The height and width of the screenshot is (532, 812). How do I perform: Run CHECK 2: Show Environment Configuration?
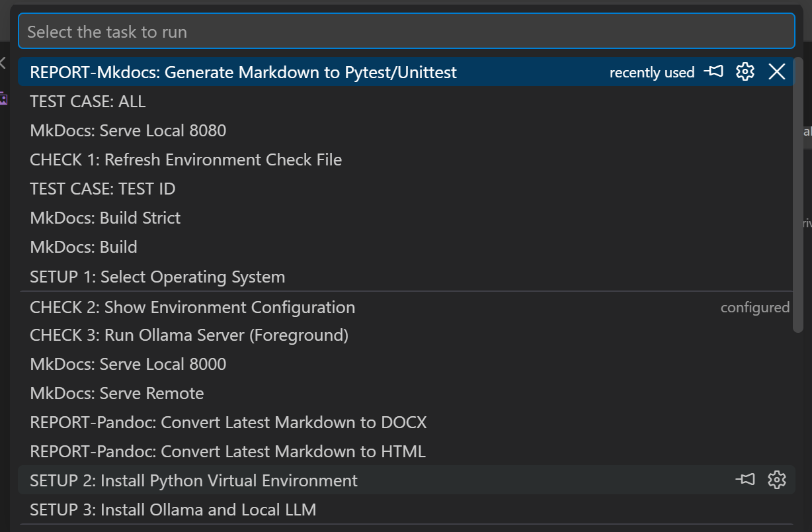(x=406, y=307)
